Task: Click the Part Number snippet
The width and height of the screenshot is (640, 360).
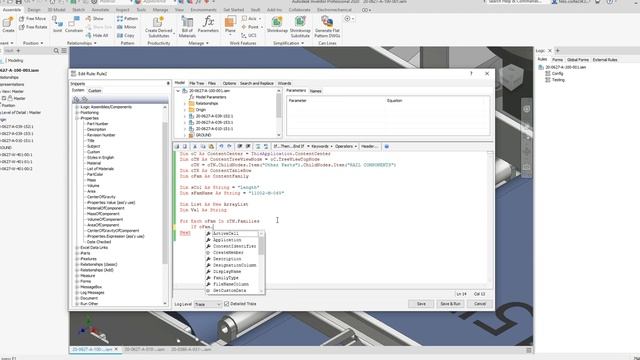Action: [98, 124]
